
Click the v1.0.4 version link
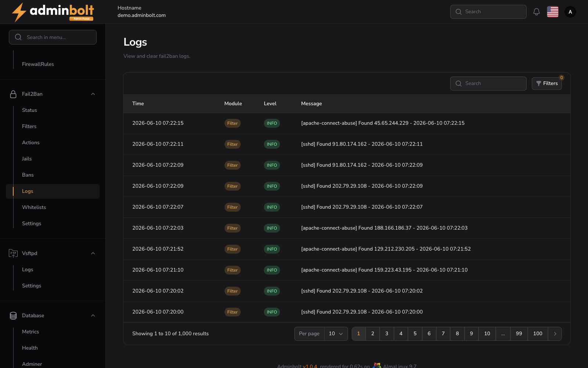pyautogui.click(x=310, y=366)
